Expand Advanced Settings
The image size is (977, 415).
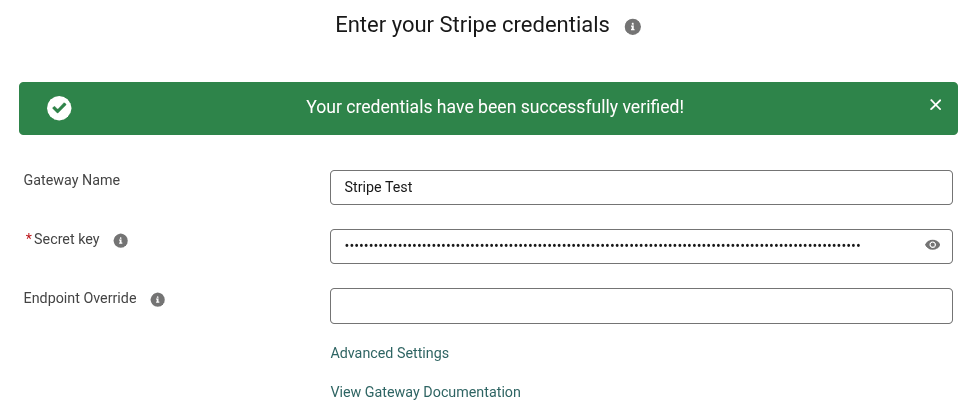(389, 353)
